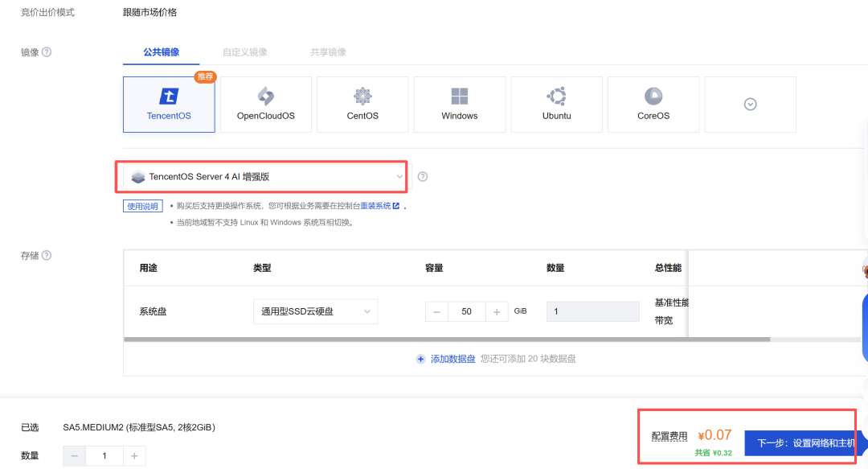Click help icon next to image version dropdown
The image size is (868, 469).
pos(423,177)
